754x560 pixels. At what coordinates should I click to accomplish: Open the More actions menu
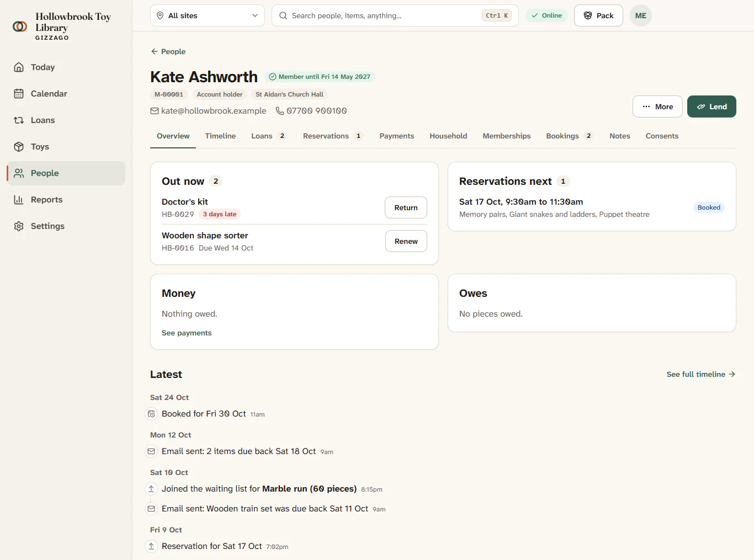click(657, 106)
